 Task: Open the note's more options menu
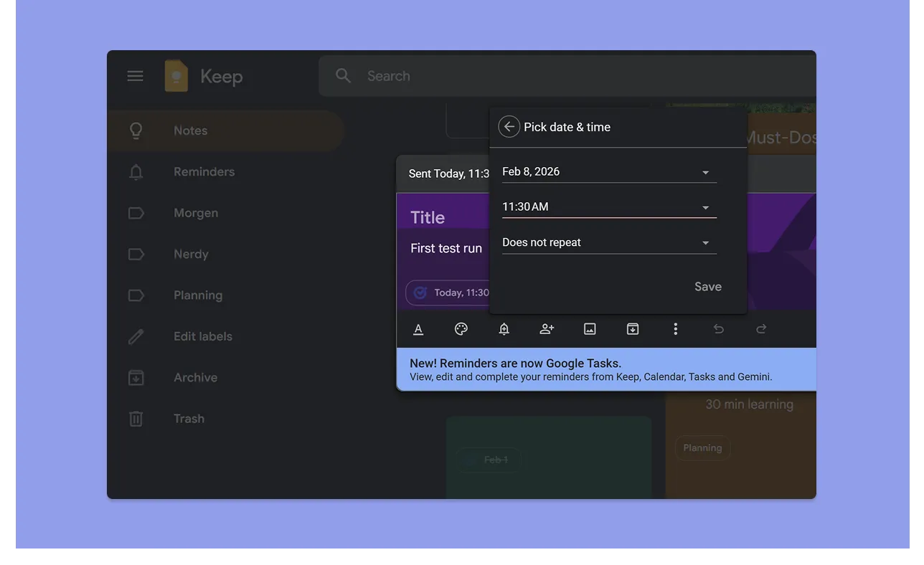pos(675,328)
